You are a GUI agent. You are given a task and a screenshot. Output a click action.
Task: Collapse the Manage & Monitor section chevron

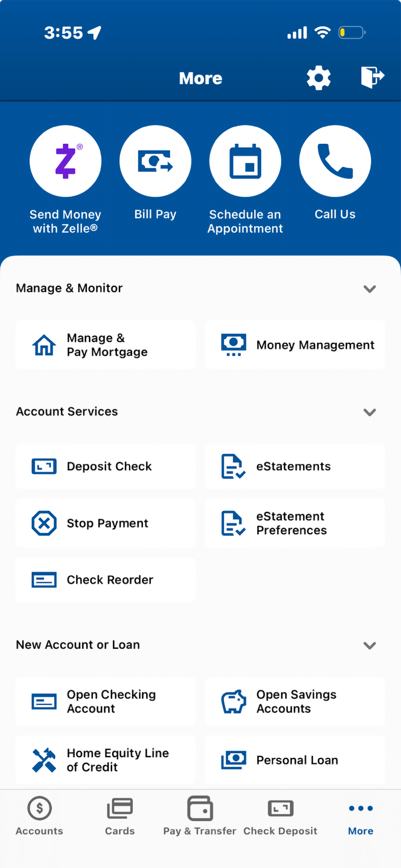(369, 289)
